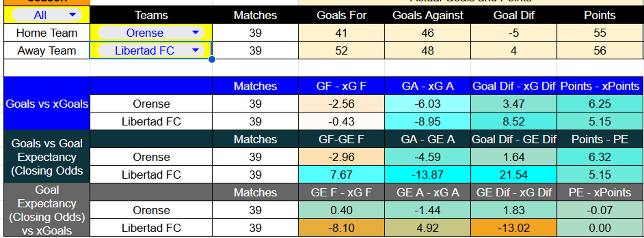644x238 pixels.
Task: Click the "Points - xPoints" header cell
Action: tap(600, 86)
